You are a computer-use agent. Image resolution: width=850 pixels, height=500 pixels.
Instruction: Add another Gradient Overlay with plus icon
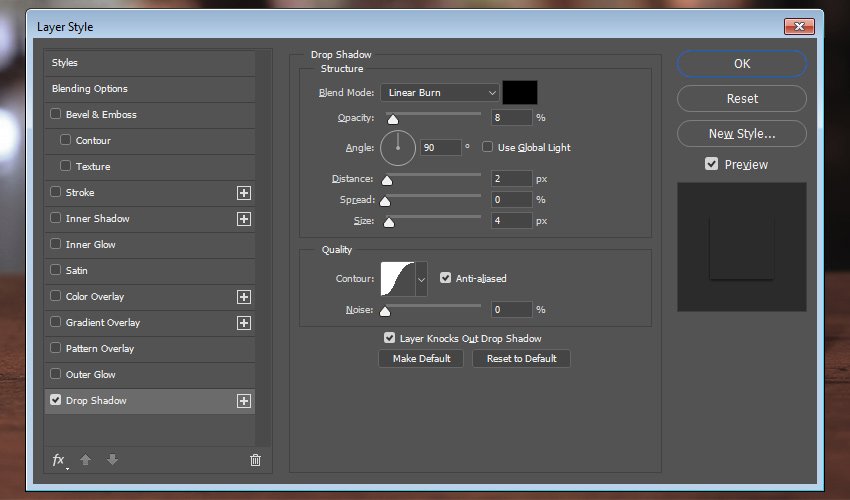tap(244, 323)
